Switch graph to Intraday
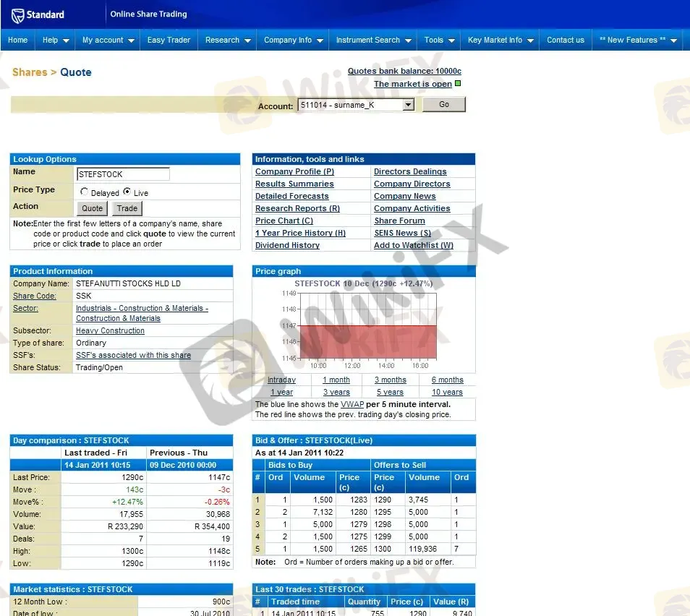Viewport: 690px width, 616px height. 281,380
